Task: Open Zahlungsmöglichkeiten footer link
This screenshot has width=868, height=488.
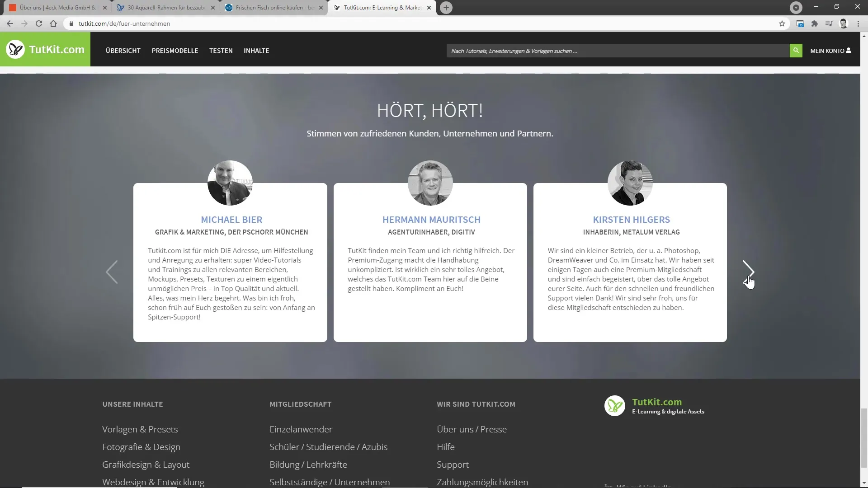Action: 482,482
